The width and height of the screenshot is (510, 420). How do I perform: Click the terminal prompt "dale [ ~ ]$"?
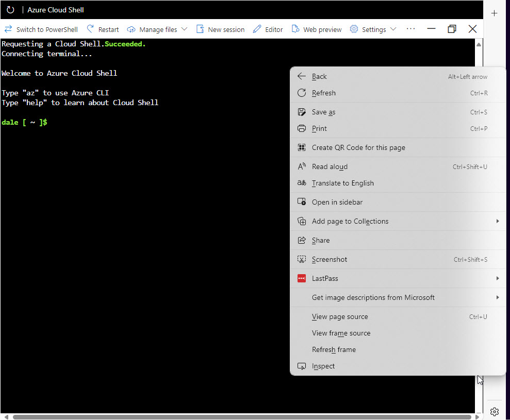click(24, 122)
